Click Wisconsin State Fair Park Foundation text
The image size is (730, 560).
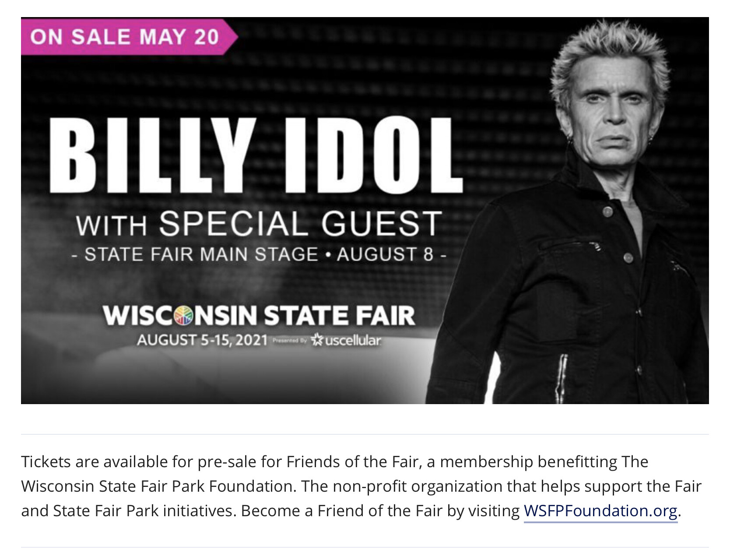158,486
